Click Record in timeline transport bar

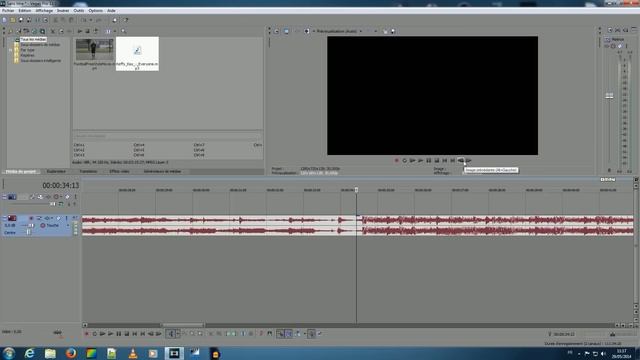pyautogui.click(x=87, y=334)
